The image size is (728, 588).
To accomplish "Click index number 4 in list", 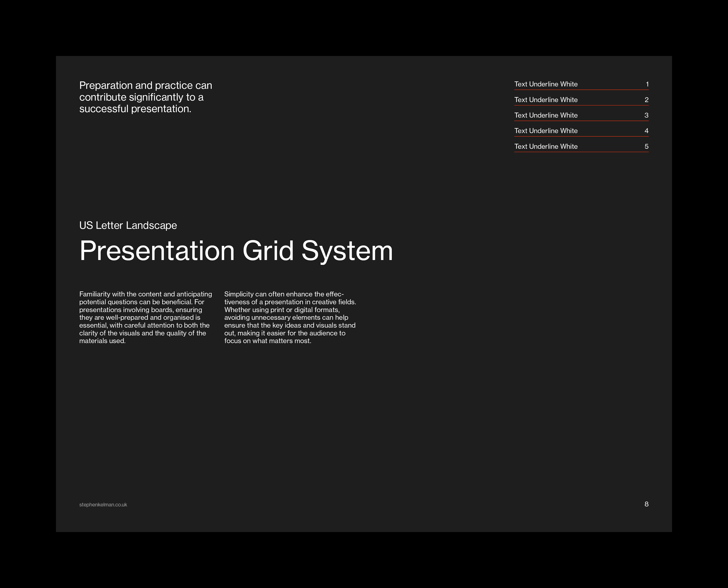I will tap(646, 131).
